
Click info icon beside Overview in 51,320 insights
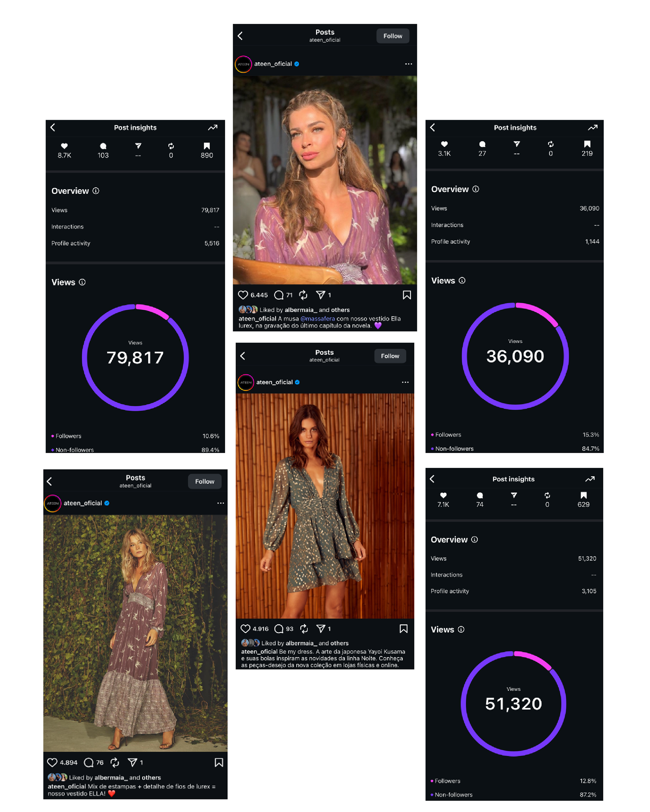click(474, 540)
